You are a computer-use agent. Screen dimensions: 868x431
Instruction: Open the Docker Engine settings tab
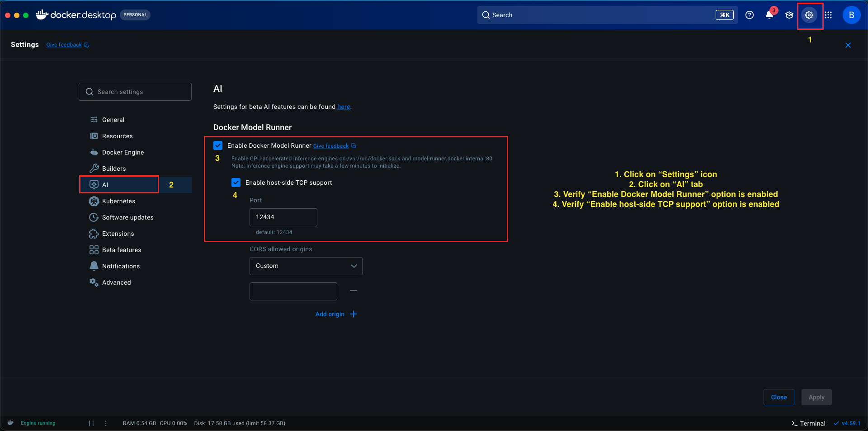coord(123,152)
